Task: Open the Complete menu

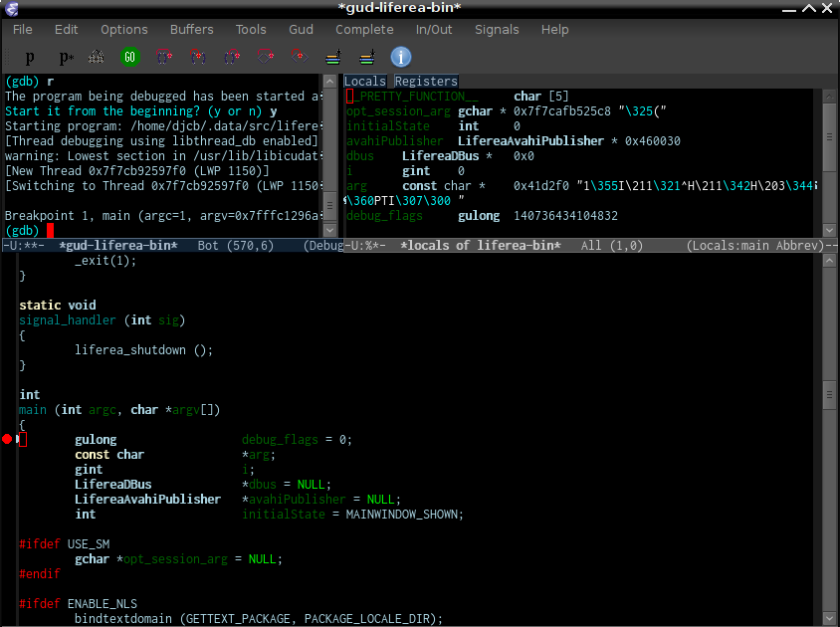Action: (x=364, y=30)
